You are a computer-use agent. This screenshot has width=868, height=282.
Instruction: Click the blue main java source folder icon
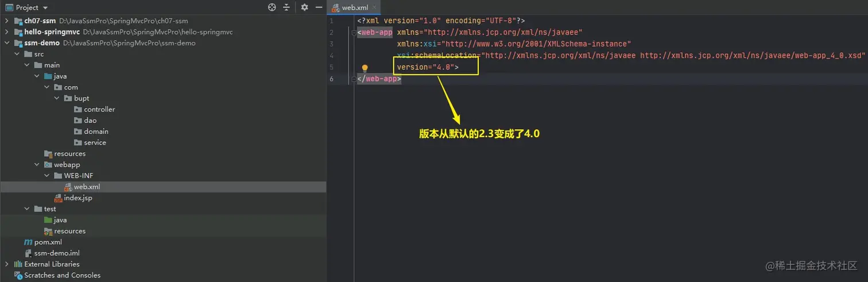tap(48, 76)
